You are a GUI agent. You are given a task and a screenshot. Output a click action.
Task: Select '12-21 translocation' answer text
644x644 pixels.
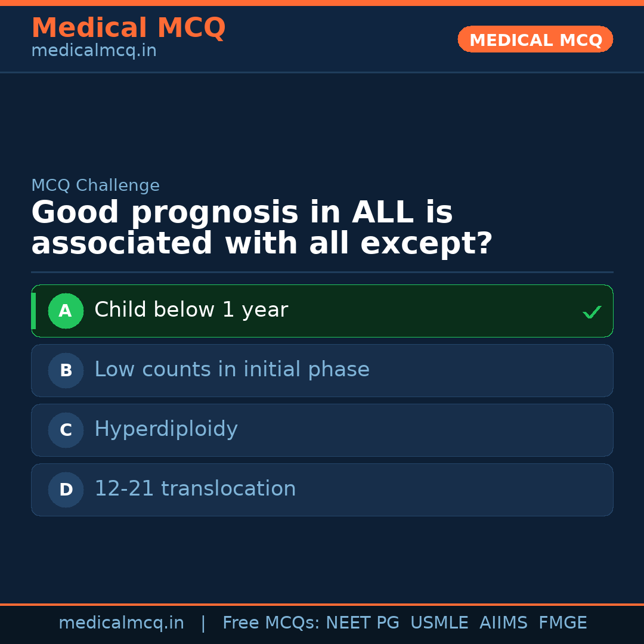[x=195, y=489]
